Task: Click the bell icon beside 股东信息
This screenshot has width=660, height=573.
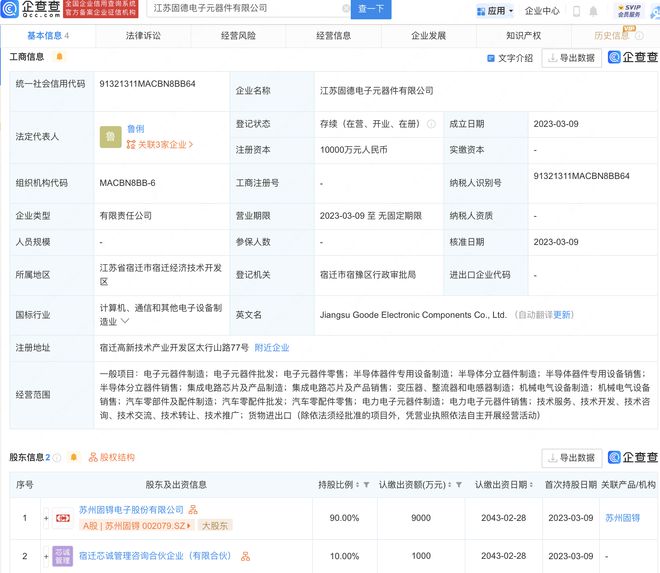Action: (x=74, y=457)
